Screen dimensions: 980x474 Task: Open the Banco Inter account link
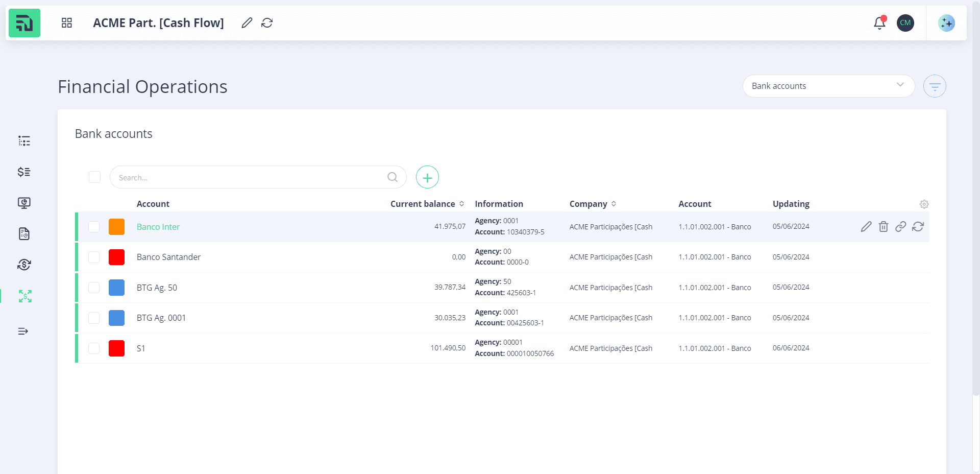tap(158, 227)
